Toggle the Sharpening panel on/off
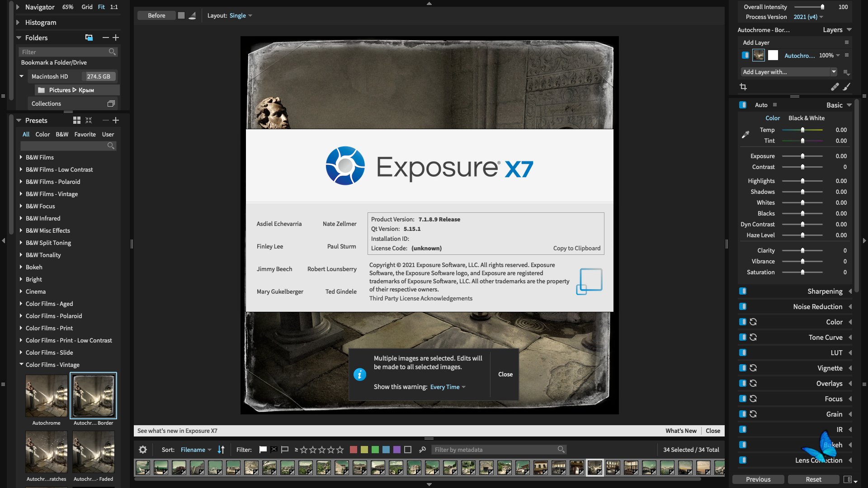 743,291
